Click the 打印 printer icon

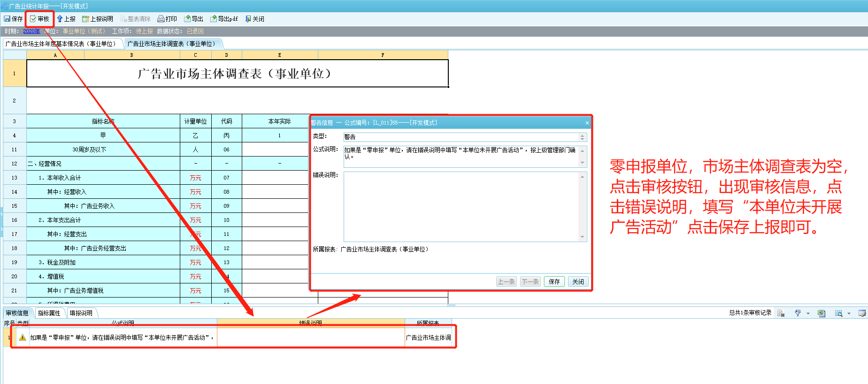click(161, 19)
